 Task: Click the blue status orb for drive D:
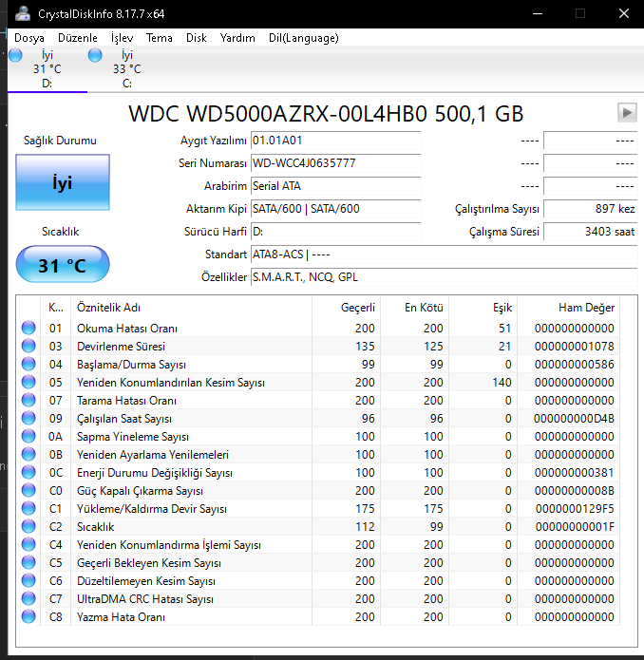coord(15,55)
